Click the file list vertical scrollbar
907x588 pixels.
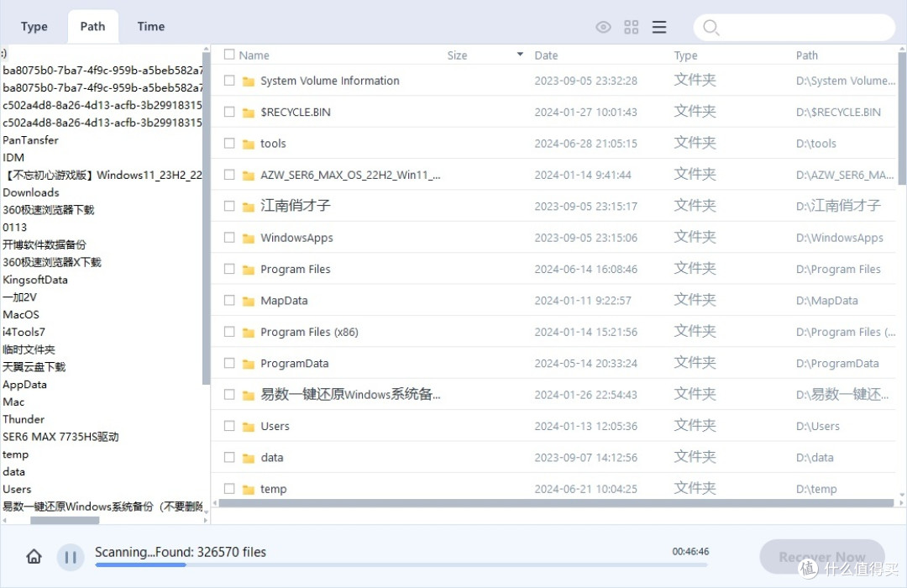coord(902,118)
